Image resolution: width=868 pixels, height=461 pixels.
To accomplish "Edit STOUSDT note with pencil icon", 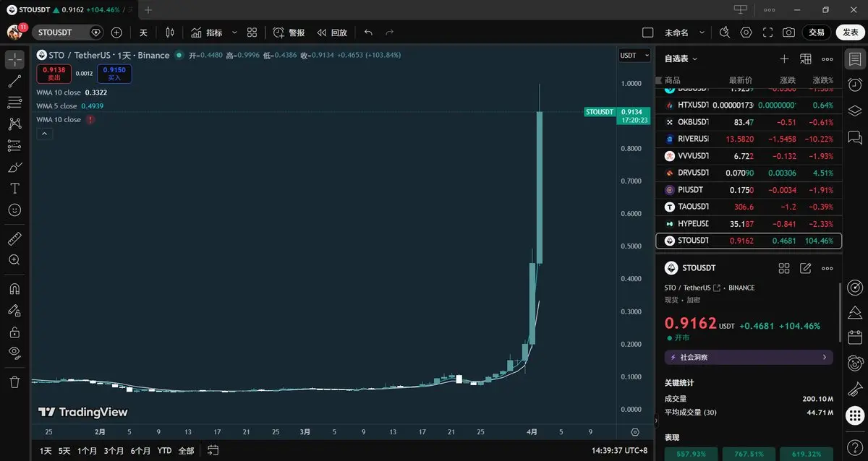I will [805, 268].
